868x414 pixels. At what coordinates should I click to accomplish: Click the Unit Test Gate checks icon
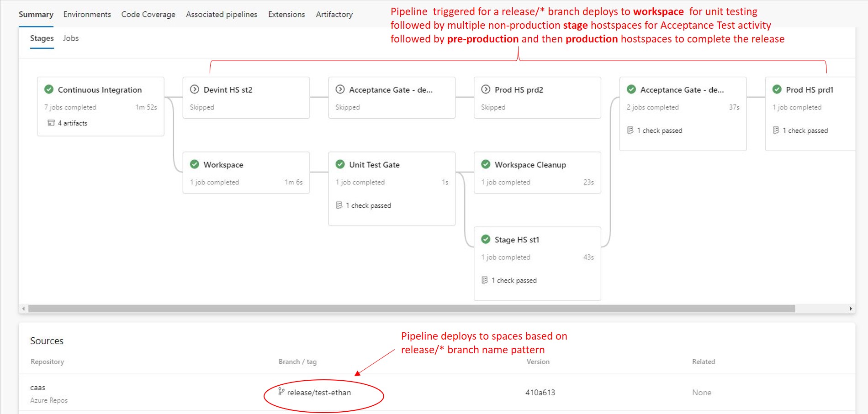[x=339, y=205]
